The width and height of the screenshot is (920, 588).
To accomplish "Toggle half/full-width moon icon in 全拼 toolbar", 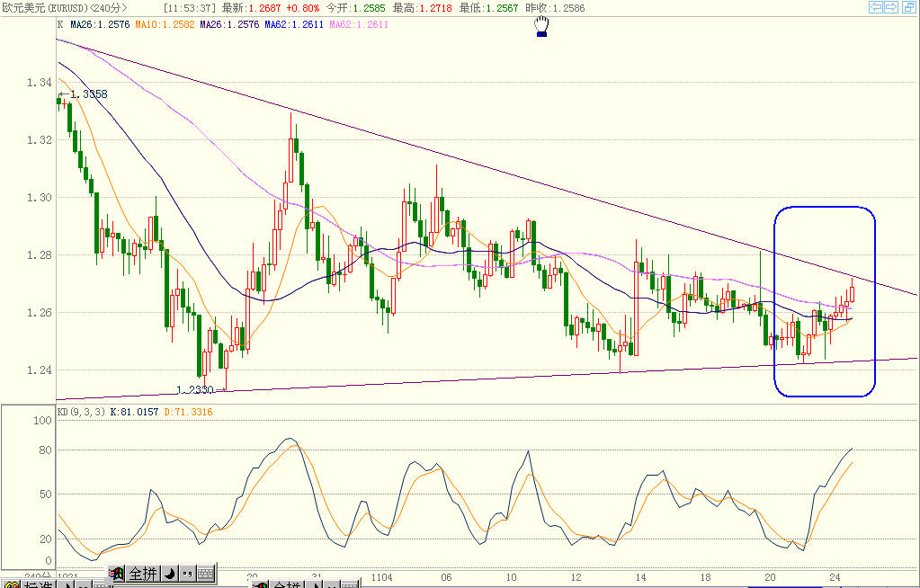I will pyautogui.click(x=169, y=574).
